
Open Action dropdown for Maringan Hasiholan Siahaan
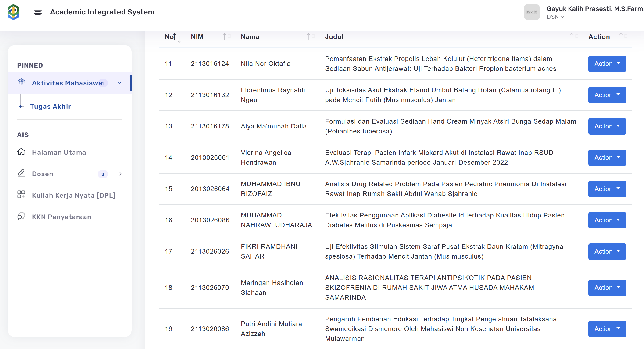click(607, 288)
